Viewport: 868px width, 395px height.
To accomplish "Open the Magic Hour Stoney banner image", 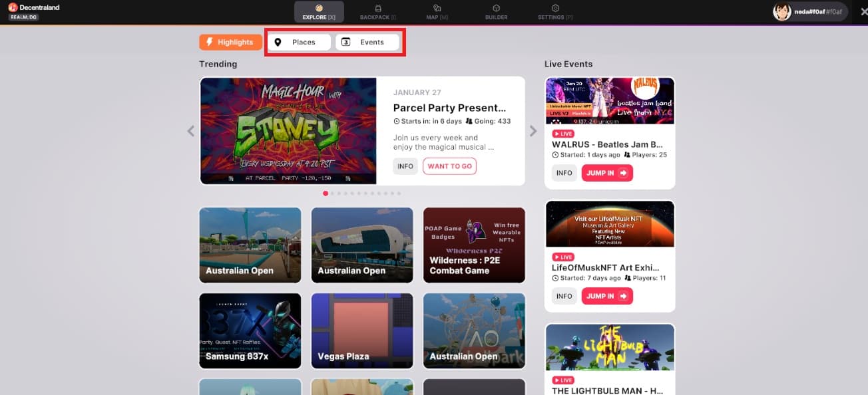I will tap(288, 131).
